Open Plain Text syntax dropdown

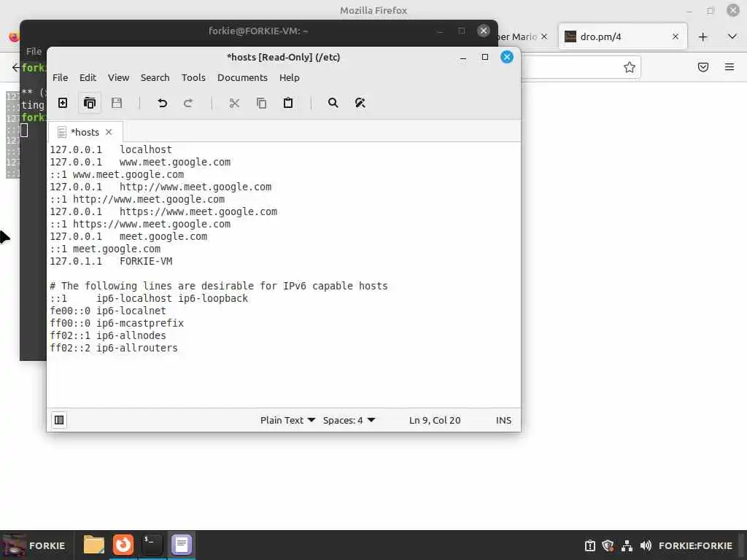tap(287, 420)
